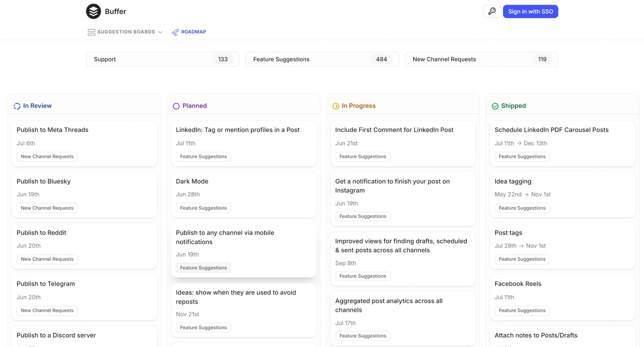Viewport: 644px width, 347px height.
Task: Click the Shipped checkmark icon
Action: click(x=495, y=106)
